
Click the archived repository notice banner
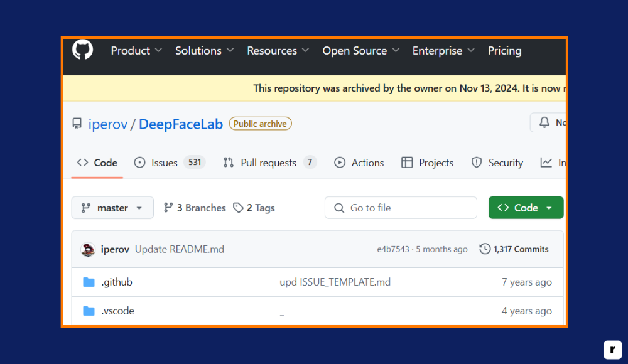click(315, 88)
